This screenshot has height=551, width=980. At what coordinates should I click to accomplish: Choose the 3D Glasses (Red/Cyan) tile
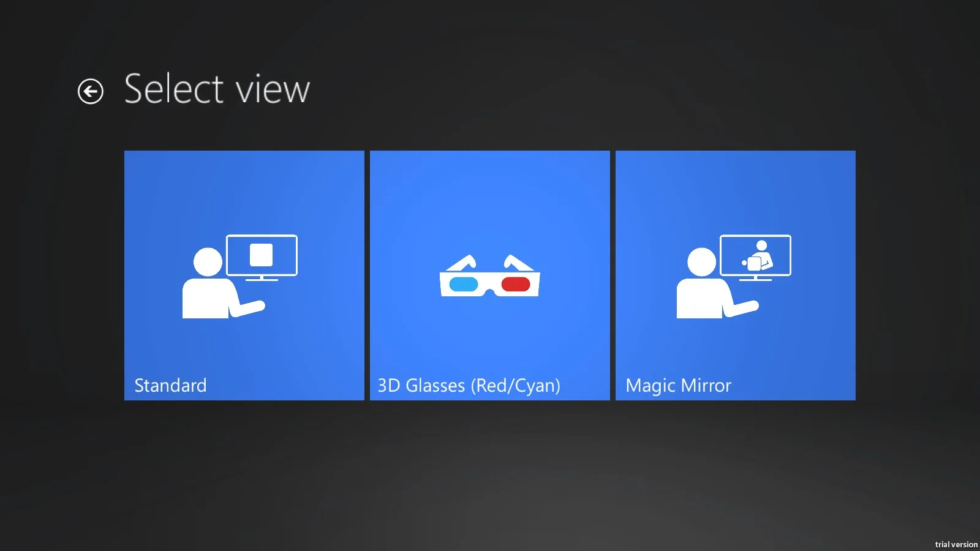(x=490, y=275)
